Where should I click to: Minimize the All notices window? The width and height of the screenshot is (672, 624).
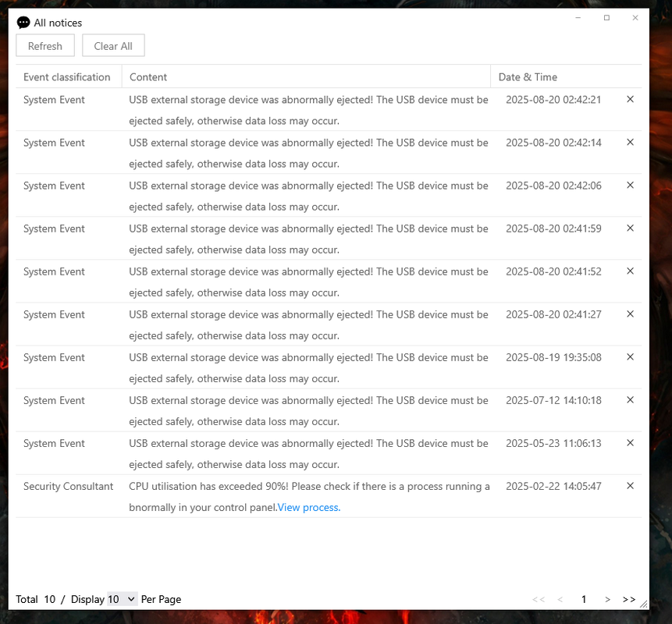point(578,18)
